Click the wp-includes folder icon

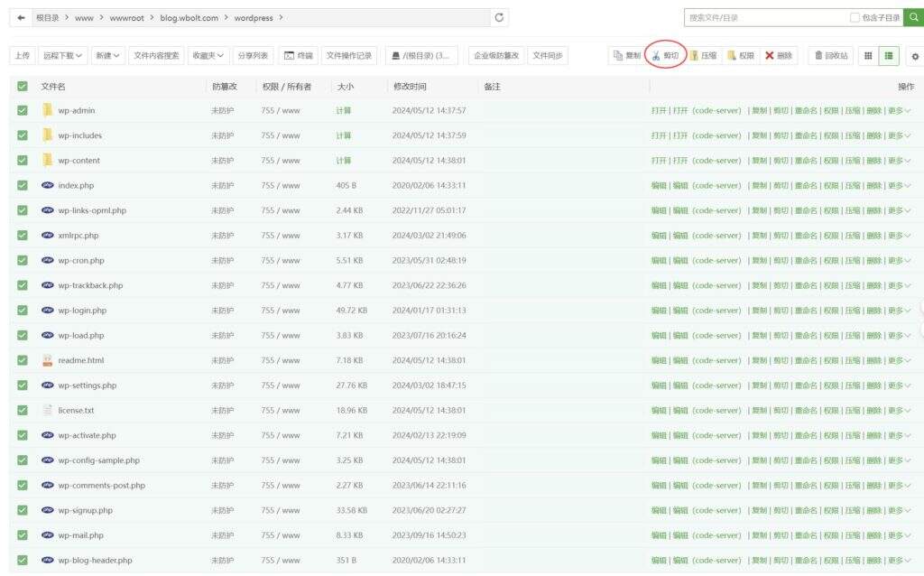coord(47,135)
